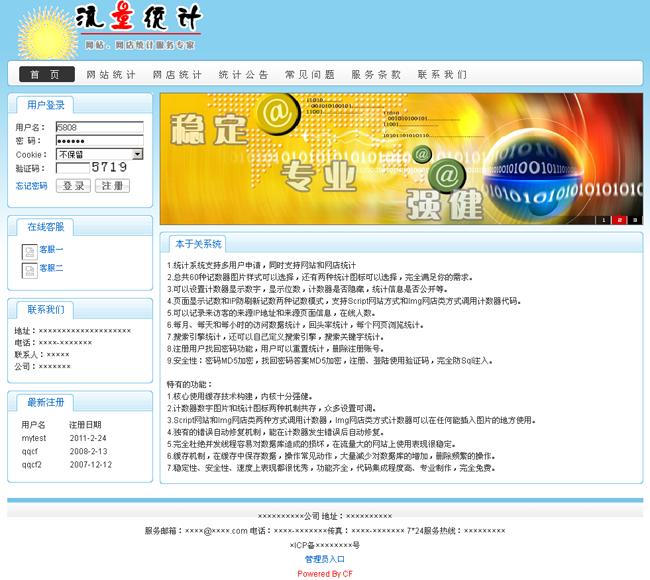This screenshot has height=580, width=650.
Task: Click the 用户名 column header in 最新注册
Action: pos(33,425)
